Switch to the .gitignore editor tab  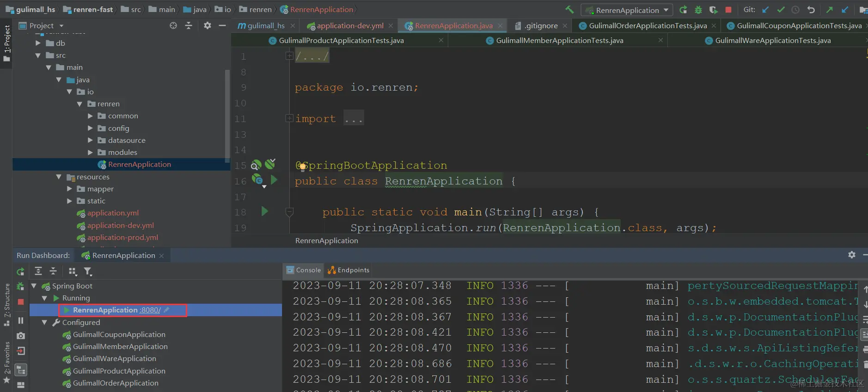541,26
